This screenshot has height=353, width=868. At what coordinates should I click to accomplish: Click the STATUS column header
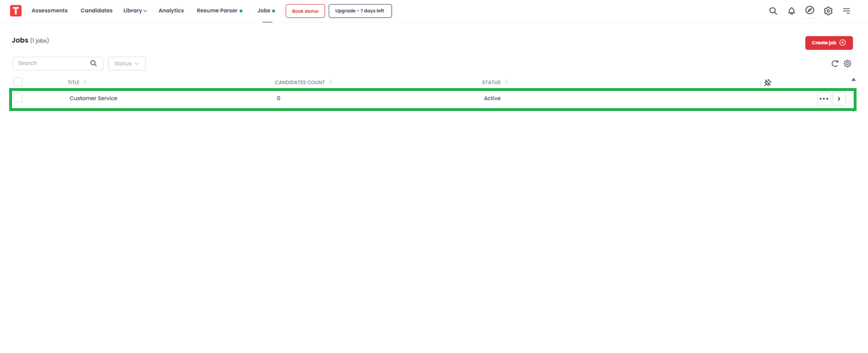pyautogui.click(x=491, y=82)
